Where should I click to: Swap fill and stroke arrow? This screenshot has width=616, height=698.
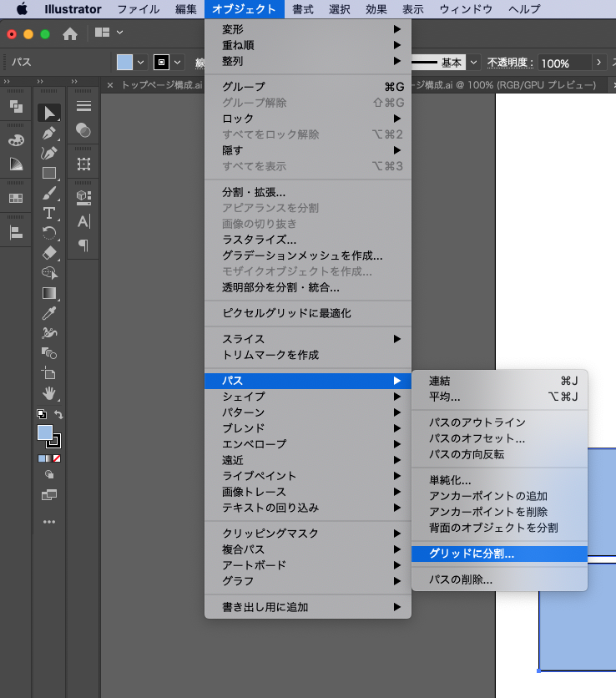58,414
